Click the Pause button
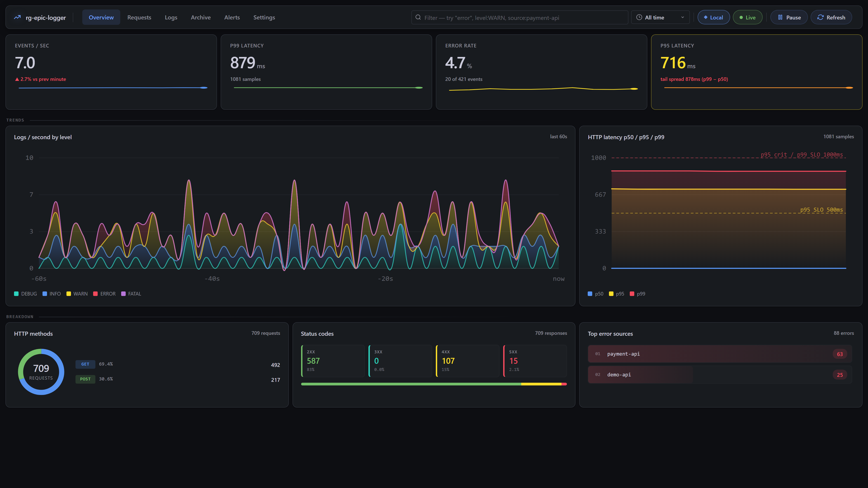This screenshot has height=488, width=868. [789, 17]
